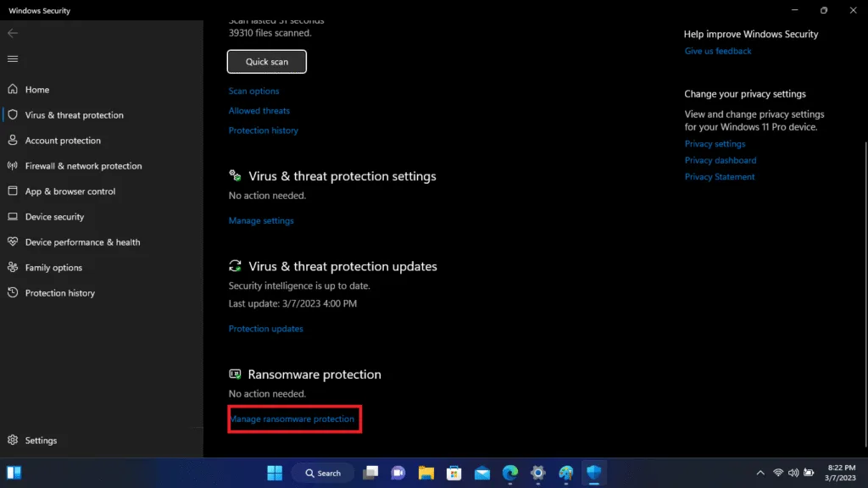Click the back arrow icon

click(x=13, y=33)
